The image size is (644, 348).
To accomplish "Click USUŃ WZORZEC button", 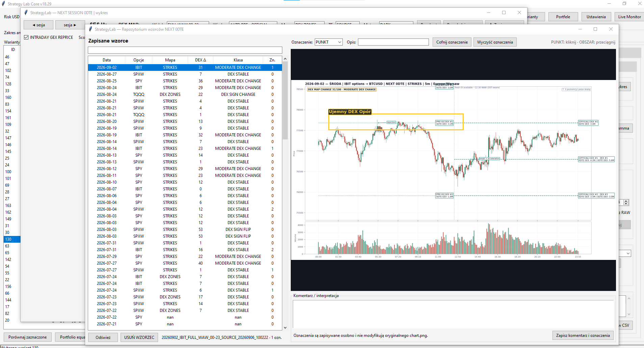I will [139, 337].
